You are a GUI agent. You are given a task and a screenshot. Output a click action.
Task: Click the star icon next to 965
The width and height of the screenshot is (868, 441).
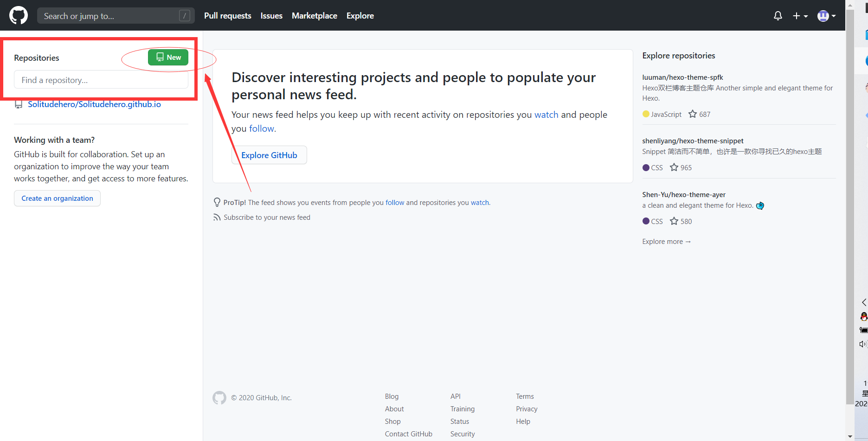tap(674, 167)
